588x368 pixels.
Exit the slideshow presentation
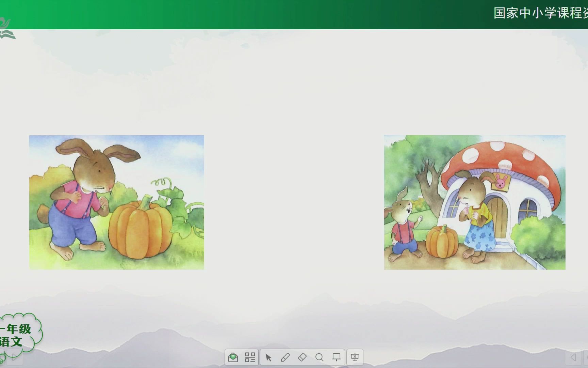tap(355, 357)
